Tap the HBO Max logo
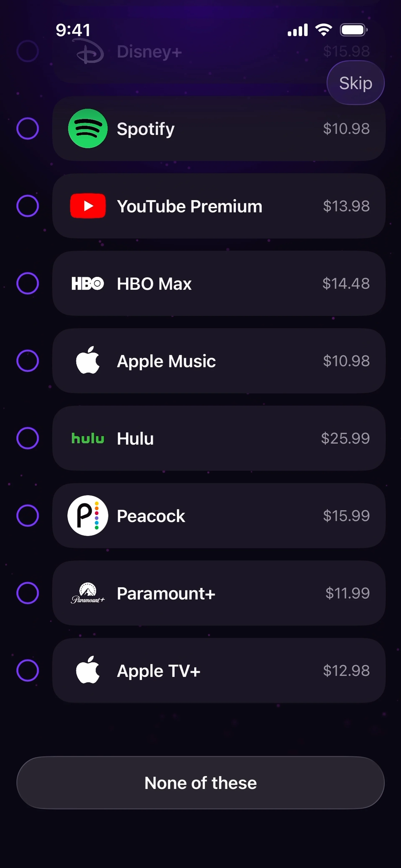Viewport: 401px width, 868px height. [x=88, y=283]
